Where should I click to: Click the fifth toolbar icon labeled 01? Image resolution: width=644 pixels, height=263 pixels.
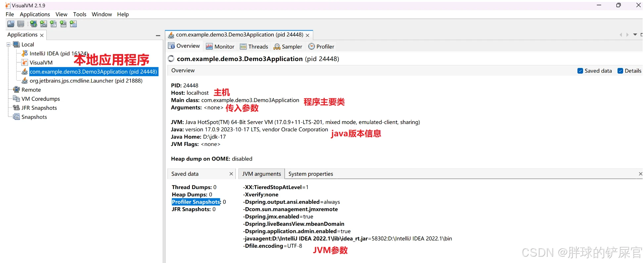pos(53,24)
